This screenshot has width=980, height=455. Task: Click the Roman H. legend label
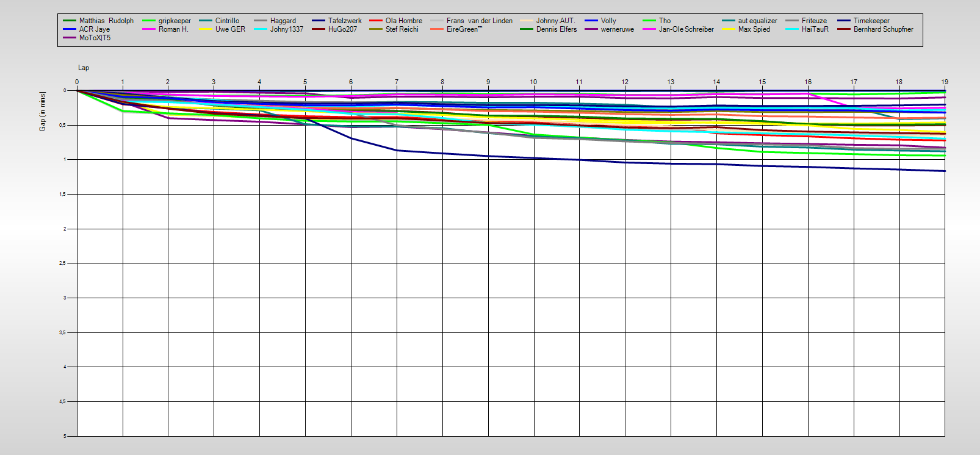[x=173, y=29]
